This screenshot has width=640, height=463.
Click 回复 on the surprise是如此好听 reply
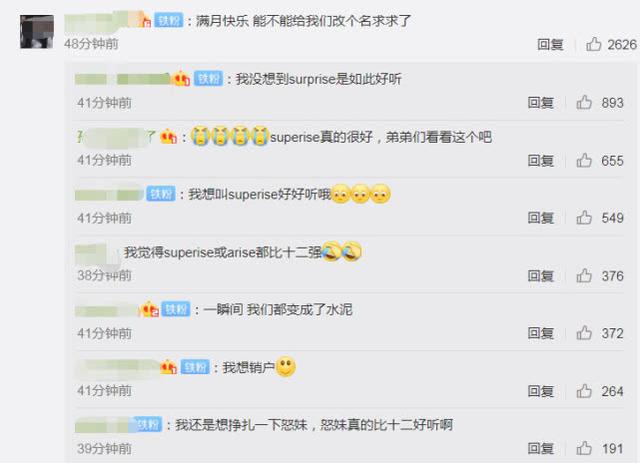[x=540, y=103]
